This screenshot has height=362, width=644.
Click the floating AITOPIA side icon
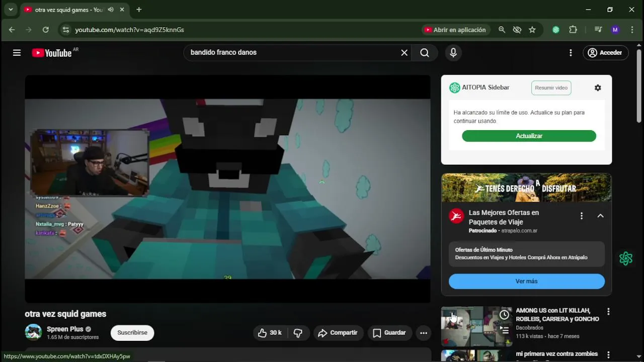[626, 258]
